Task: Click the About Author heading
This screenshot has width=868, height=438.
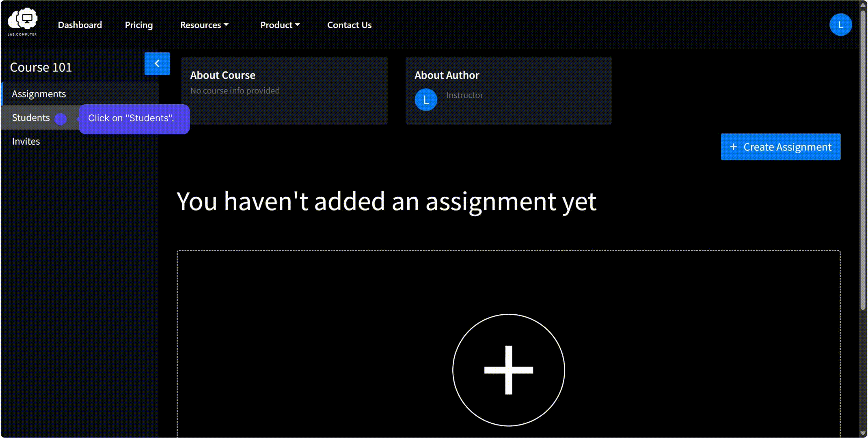Action: [447, 75]
